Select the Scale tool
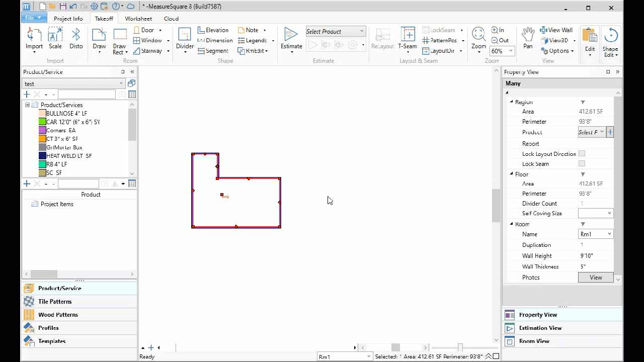This screenshot has width=644, height=362. (x=55, y=39)
